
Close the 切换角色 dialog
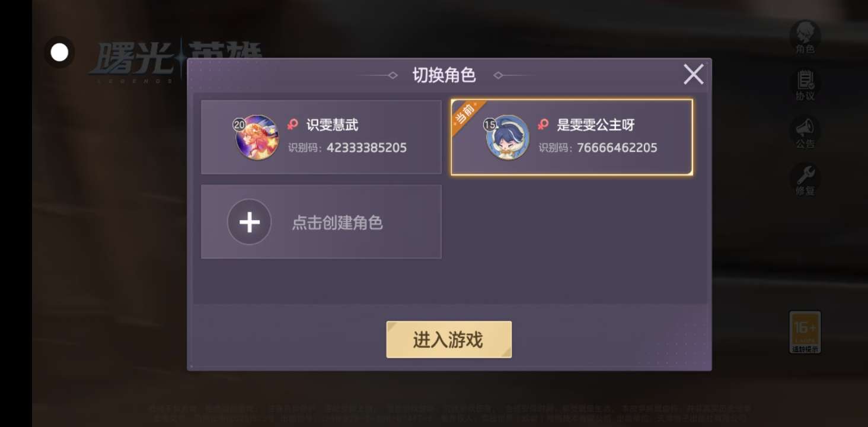(x=693, y=75)
